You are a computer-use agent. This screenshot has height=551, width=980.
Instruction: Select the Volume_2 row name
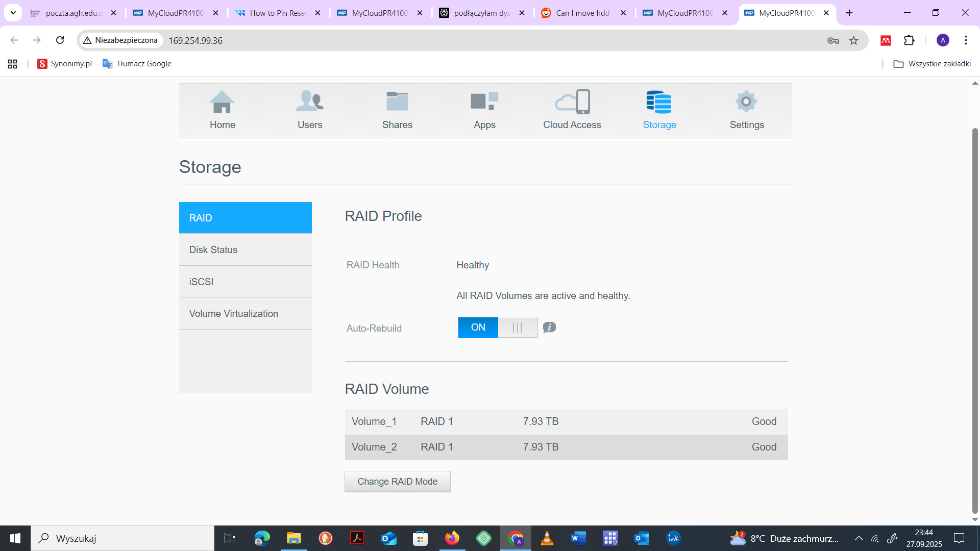[374, 447]
